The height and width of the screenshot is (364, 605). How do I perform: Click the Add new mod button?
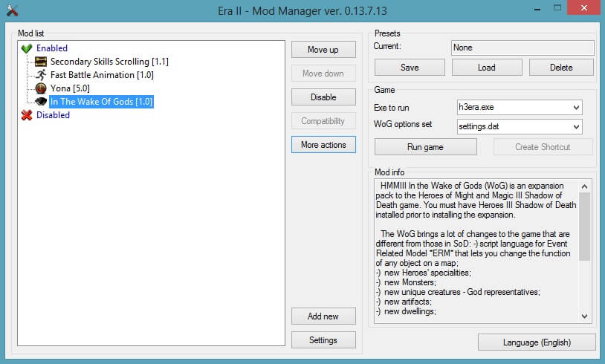[323, 316]
